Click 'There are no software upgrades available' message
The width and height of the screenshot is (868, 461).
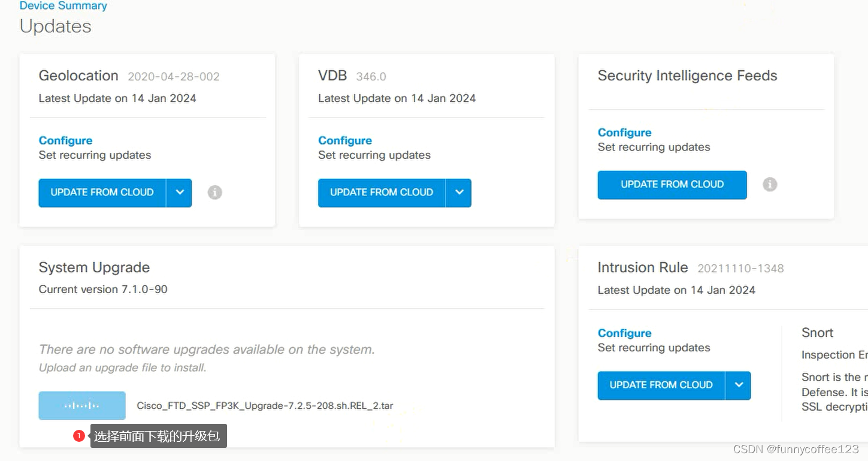tap(207, 349)
